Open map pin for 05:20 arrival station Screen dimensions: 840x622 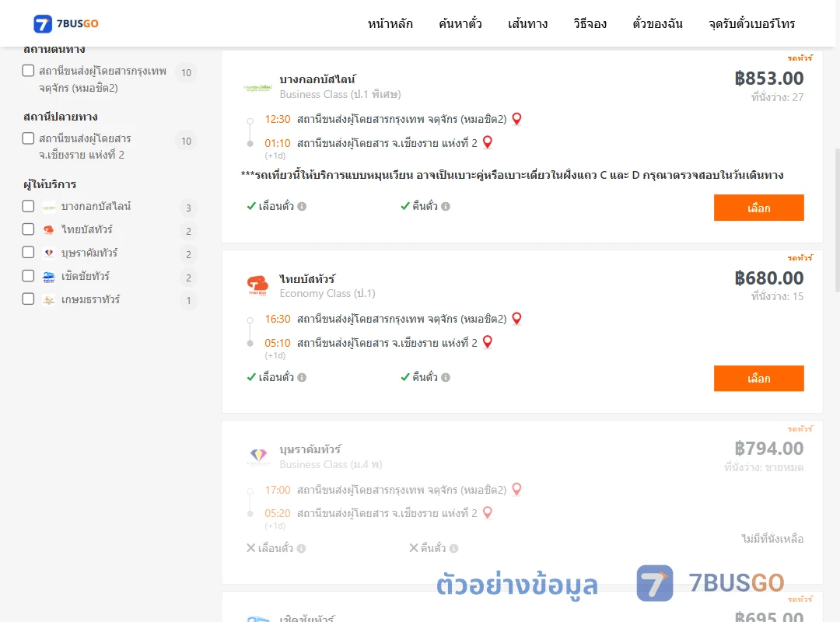pyautogui.click(x=488, y=512)
